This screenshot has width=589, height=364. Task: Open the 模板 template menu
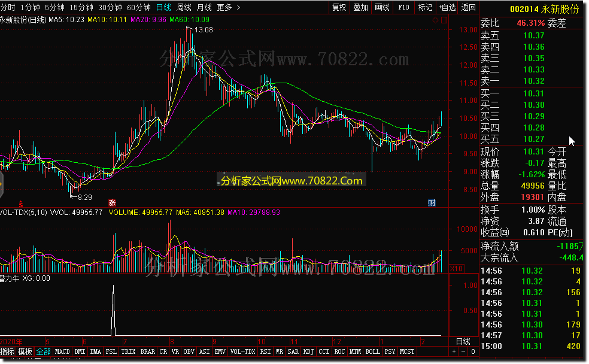point(25,351)
